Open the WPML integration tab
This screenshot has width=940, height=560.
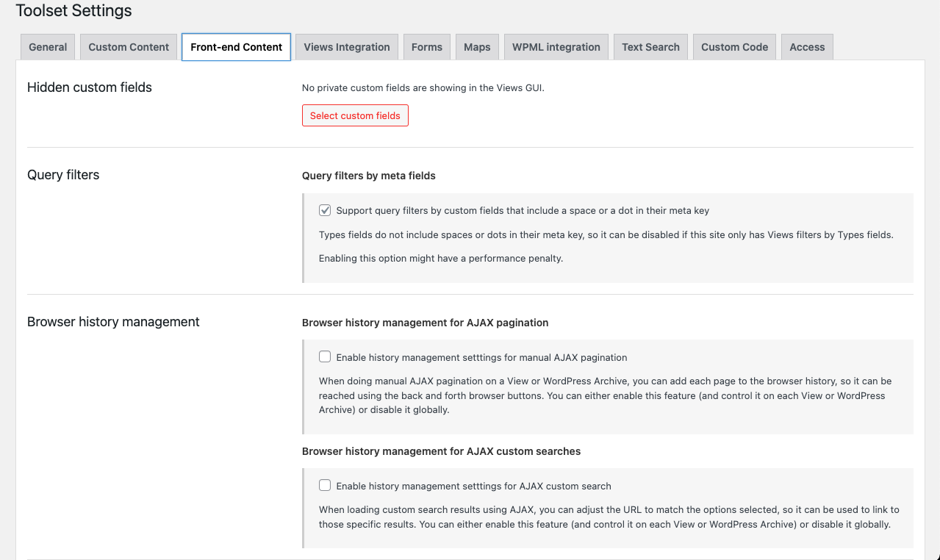556,47
